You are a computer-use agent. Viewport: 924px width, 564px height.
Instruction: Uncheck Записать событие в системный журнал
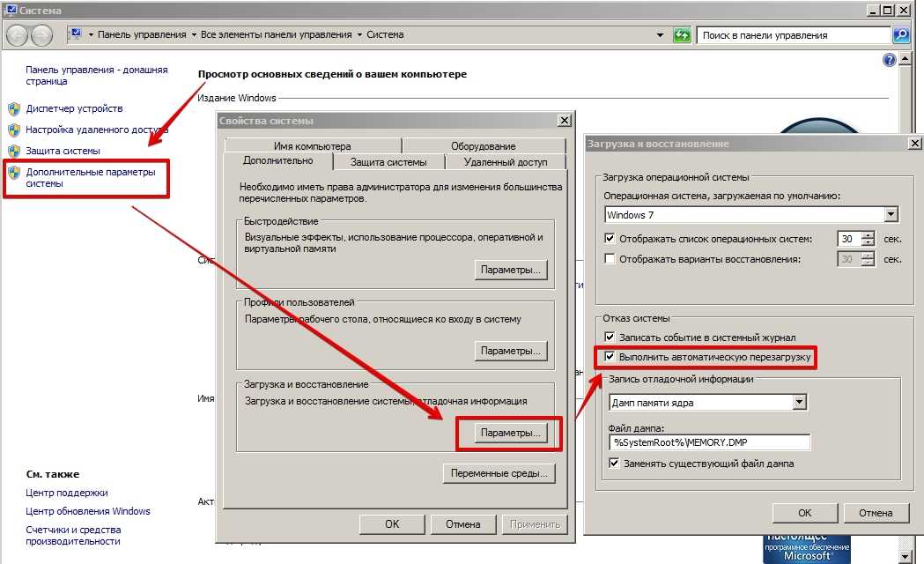610,338
